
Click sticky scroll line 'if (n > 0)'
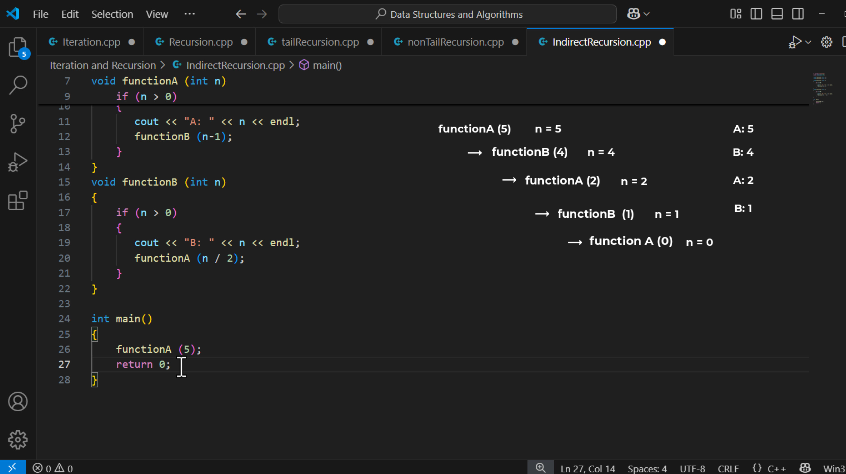coord(146,97)
